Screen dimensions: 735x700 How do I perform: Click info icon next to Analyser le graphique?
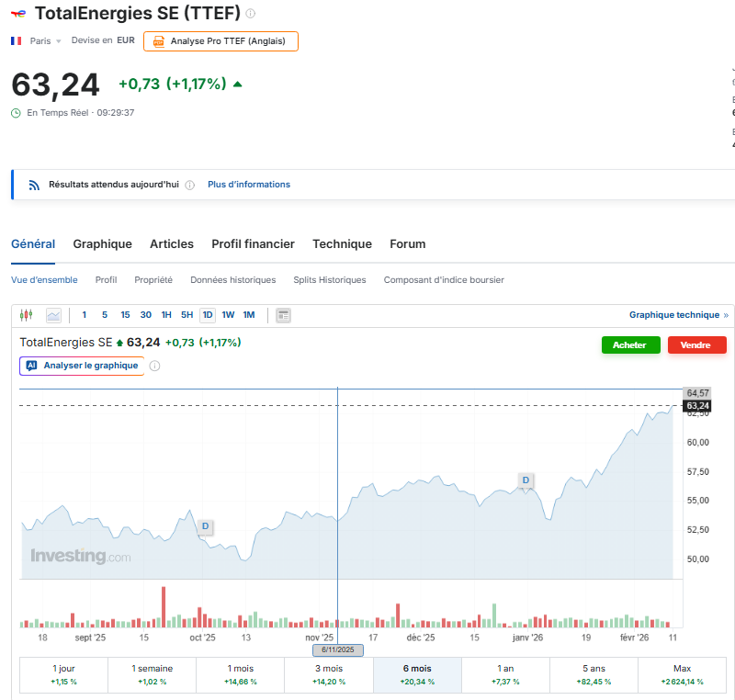point(154,366)
